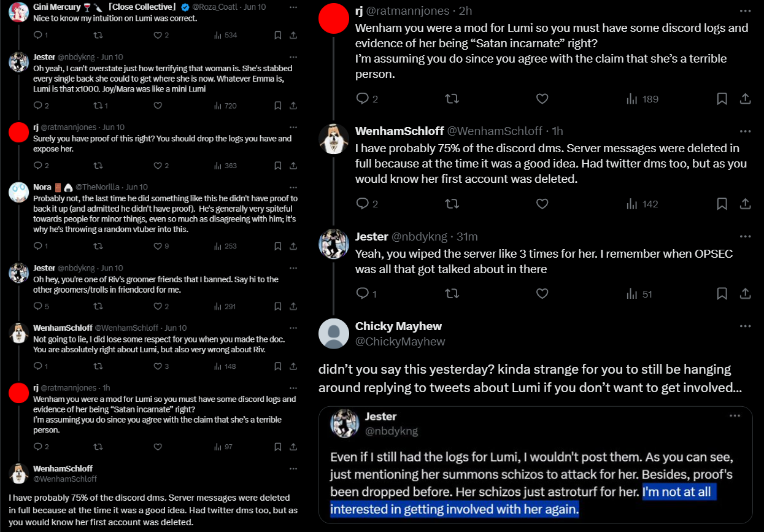Click rj's red profile avatar on right
764x532 pixels.
point(334,19)
